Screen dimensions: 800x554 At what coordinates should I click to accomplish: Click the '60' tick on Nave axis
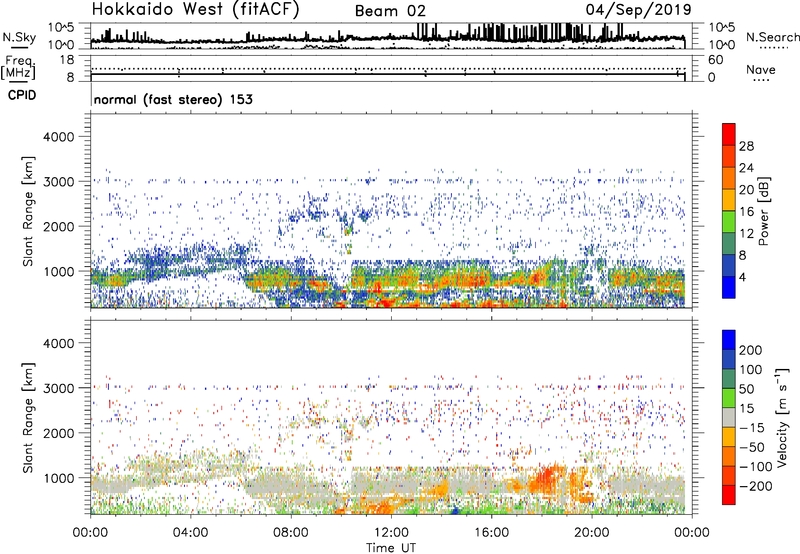[716, 60]
